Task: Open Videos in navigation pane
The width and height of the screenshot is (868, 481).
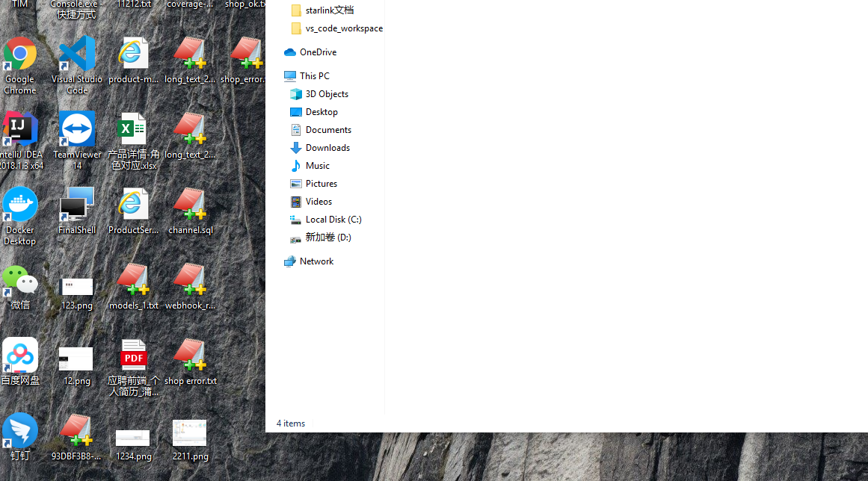Action: [x=311, y=202]
